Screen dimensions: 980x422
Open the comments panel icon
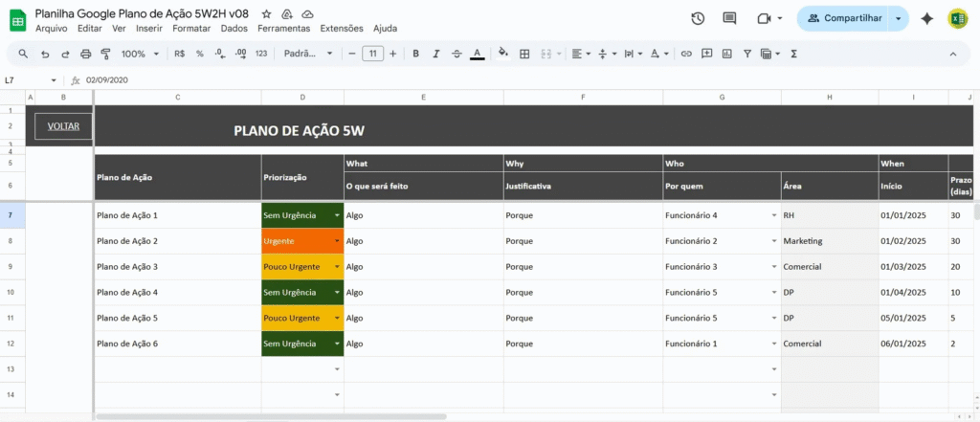pyautogui.click(x=729, y=18)
